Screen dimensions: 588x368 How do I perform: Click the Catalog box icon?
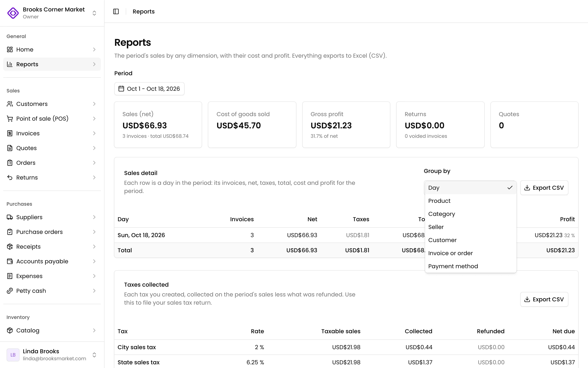(10, 330)
